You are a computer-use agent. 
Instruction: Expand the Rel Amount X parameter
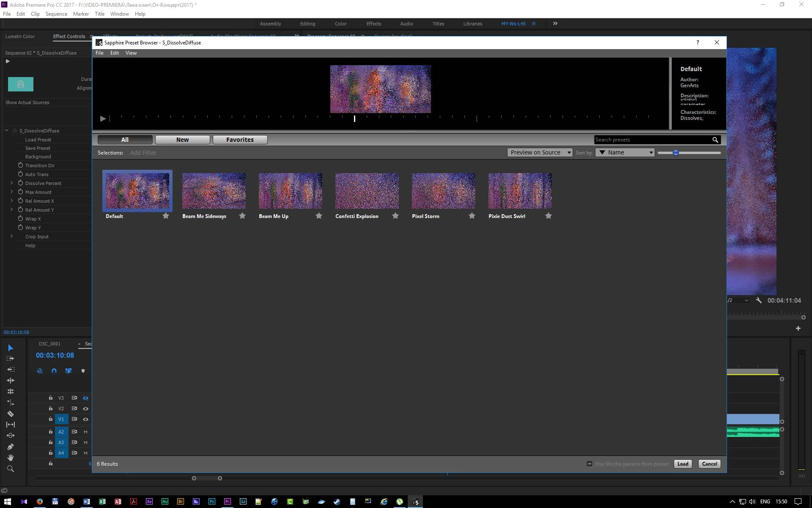12,201
